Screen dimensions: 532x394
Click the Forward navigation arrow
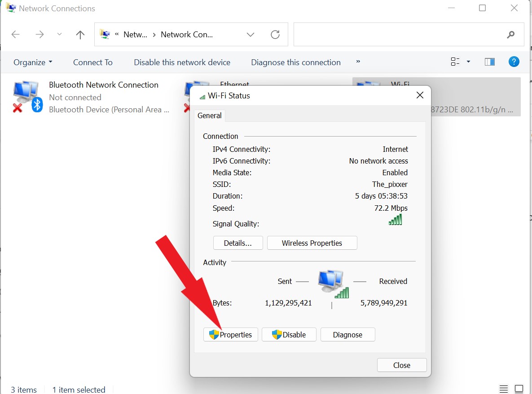(40, 34)
